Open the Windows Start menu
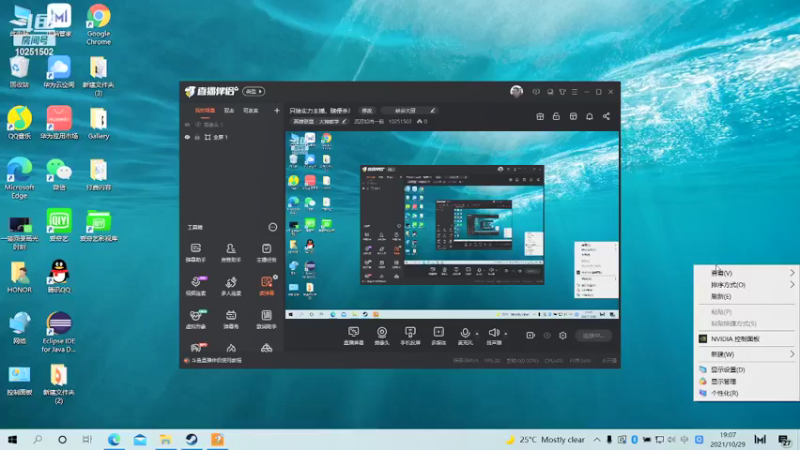The height and width of the screenshot is (450, 800). [x=12, y=439]
